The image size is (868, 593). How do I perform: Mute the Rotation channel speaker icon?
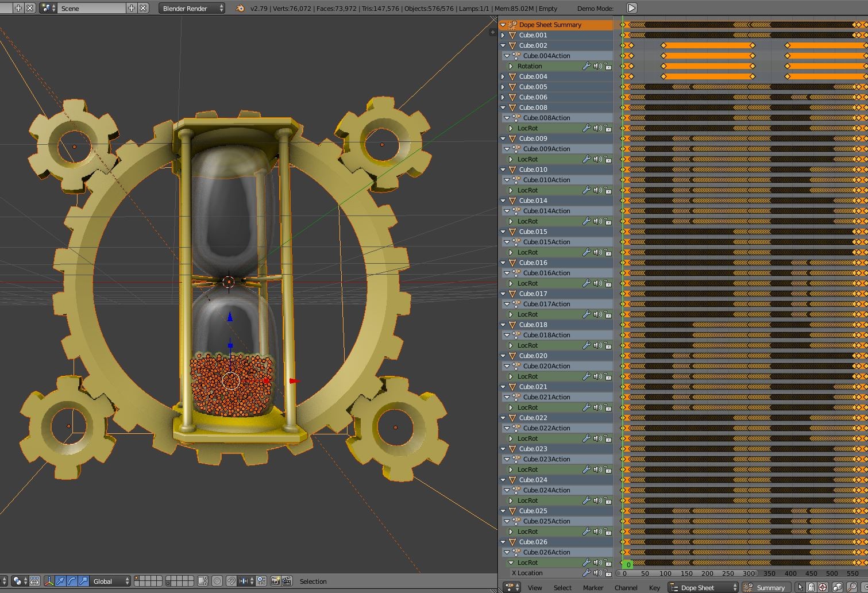598,66
